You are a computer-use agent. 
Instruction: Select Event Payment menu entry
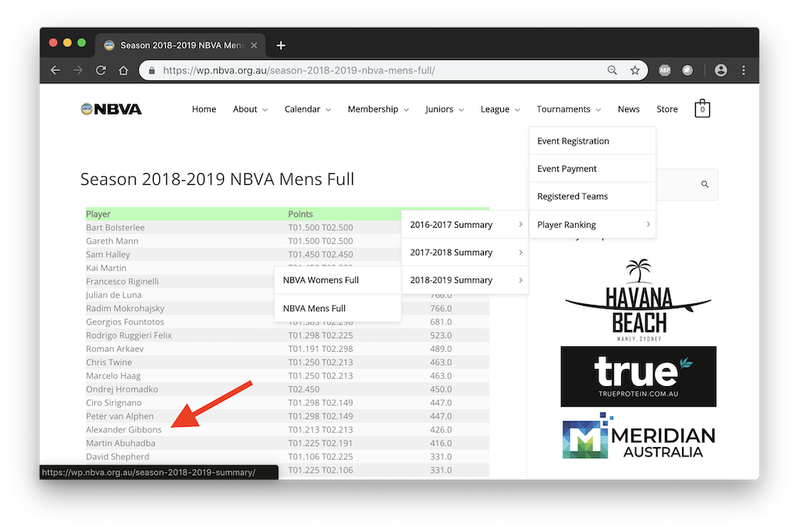point(593,168)
